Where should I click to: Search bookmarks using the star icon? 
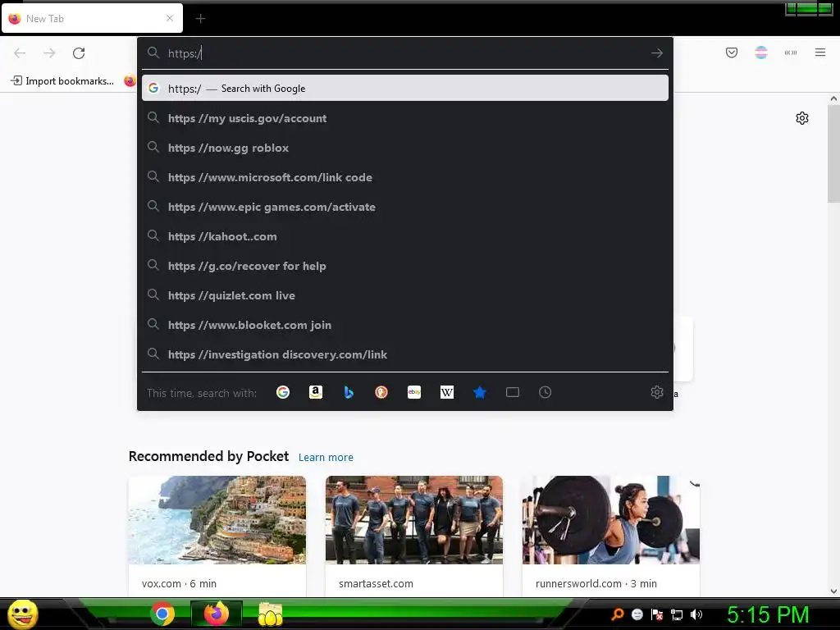(x=479, y=392)
